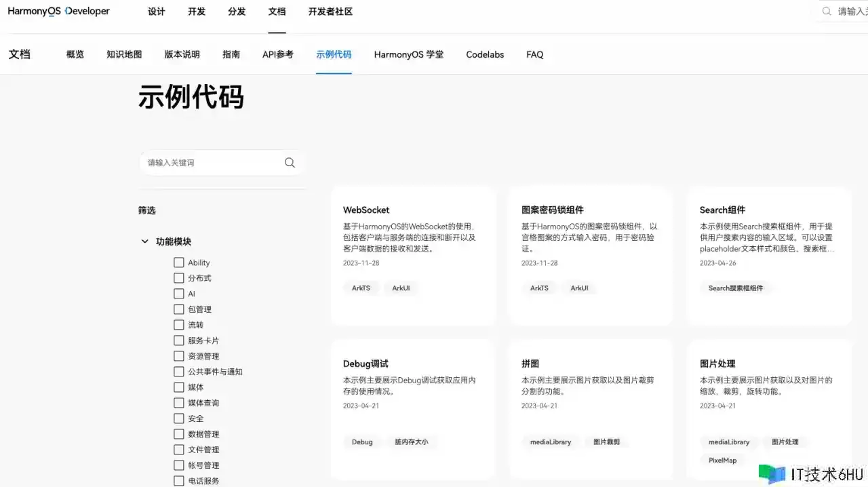Click mediaLibrary tag on 拼图 card

[551, 442]
